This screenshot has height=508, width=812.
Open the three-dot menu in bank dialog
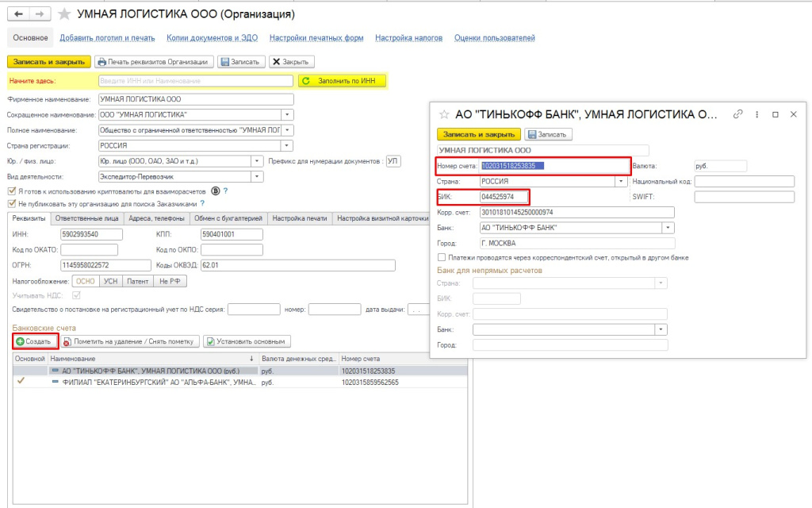coord(756,114)
